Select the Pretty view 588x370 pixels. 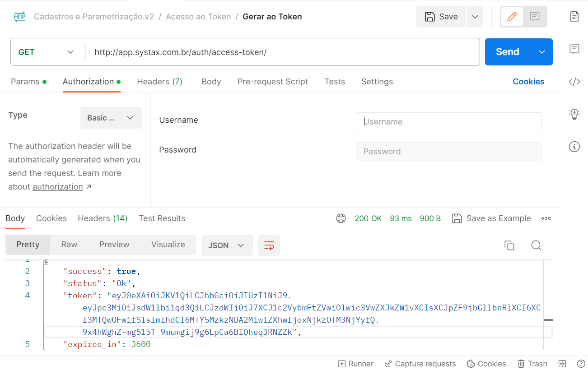28,245
